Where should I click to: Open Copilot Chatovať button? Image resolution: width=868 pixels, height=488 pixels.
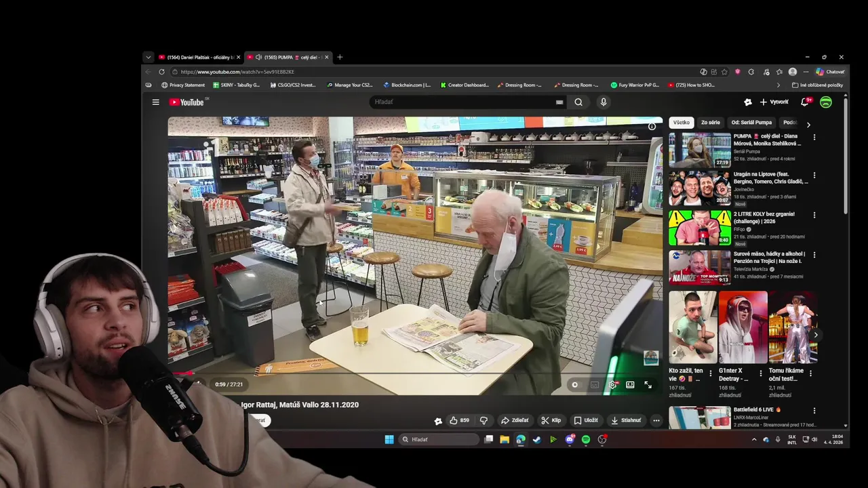coord(830,72)
